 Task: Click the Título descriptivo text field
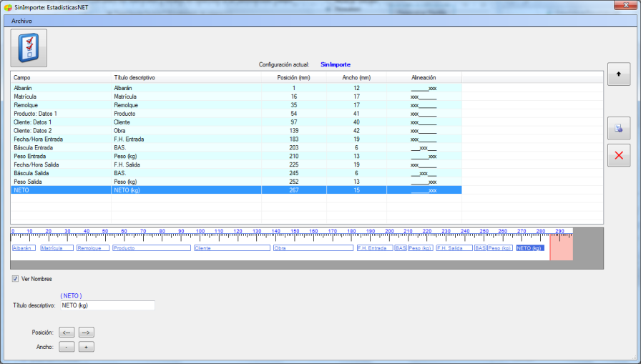[107, 305]
